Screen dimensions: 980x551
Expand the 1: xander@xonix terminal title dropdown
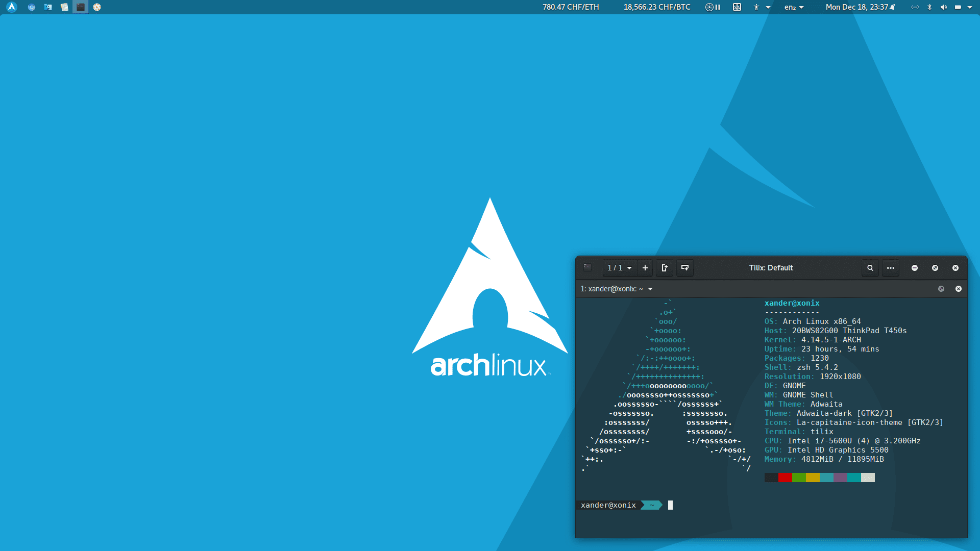coord(617,289)
